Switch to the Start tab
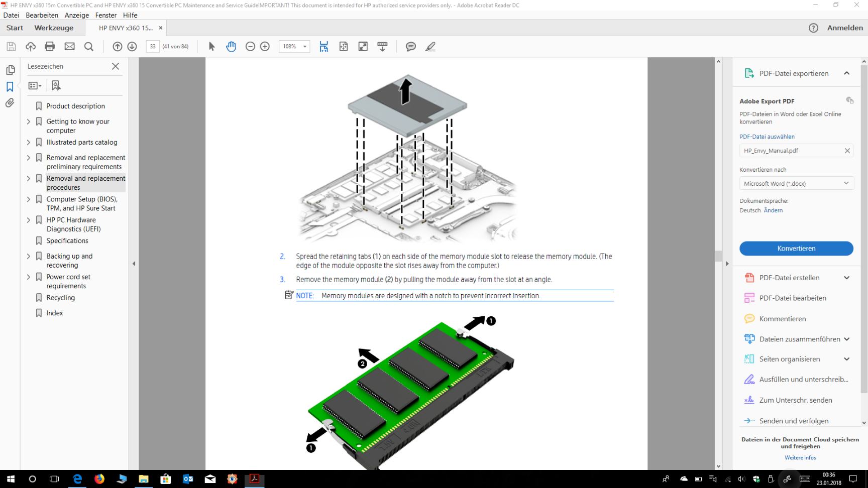The image size is (868, 488). [15, 28]
